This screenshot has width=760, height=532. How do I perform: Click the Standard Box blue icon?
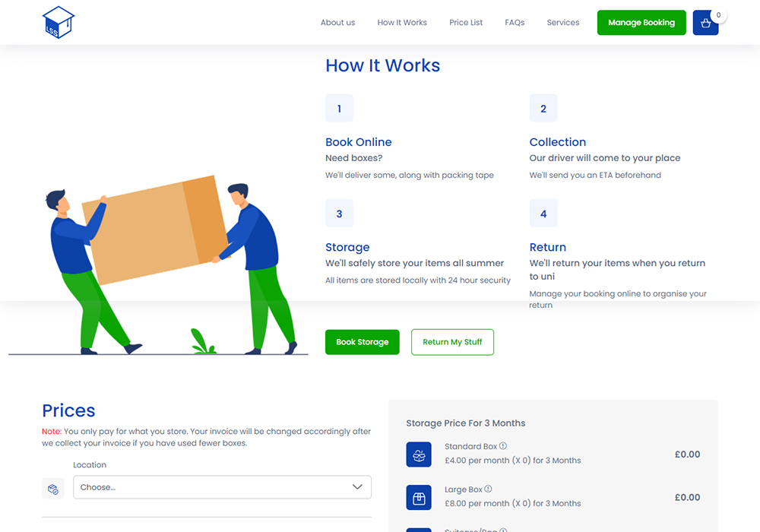[x=419, y=454]
